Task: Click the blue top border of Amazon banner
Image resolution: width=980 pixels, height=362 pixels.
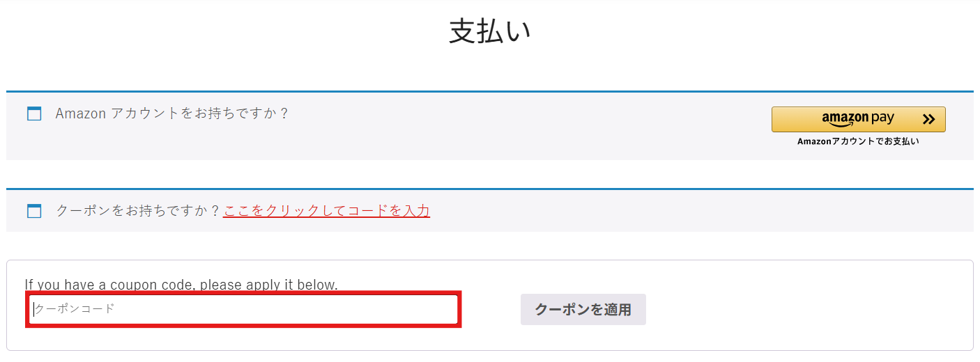Action: point(490,91)
